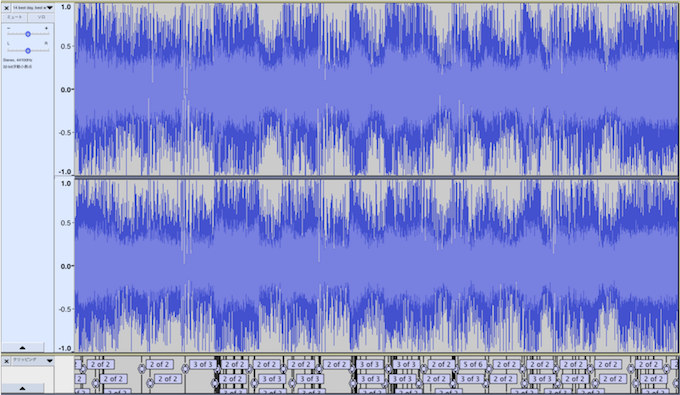Click the minus gain icon above slider
Screen dimensions: 680x395
pos(9,28)
